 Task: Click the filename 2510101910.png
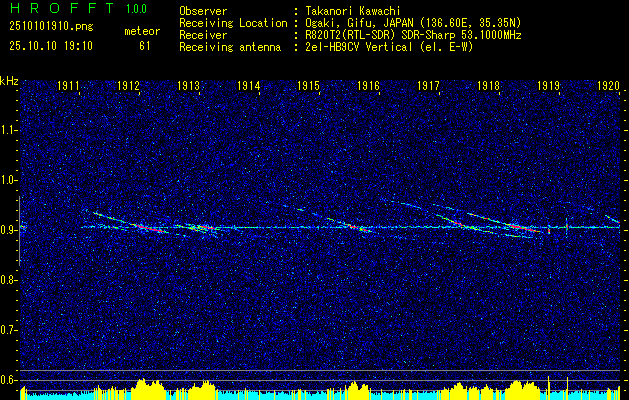tap(51, 27)
